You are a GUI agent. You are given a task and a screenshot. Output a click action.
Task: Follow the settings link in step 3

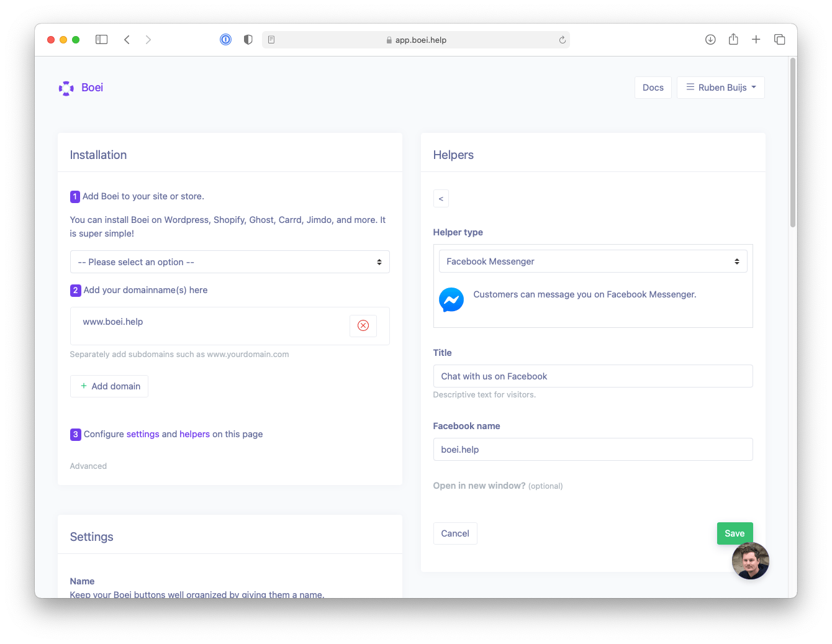tap(143, 434)
